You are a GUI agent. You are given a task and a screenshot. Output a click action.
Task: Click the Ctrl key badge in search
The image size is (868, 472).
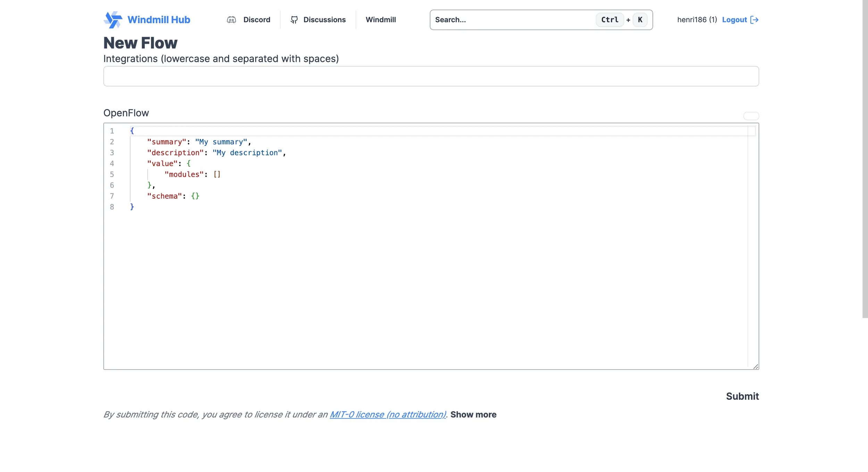tap(610, 20)
